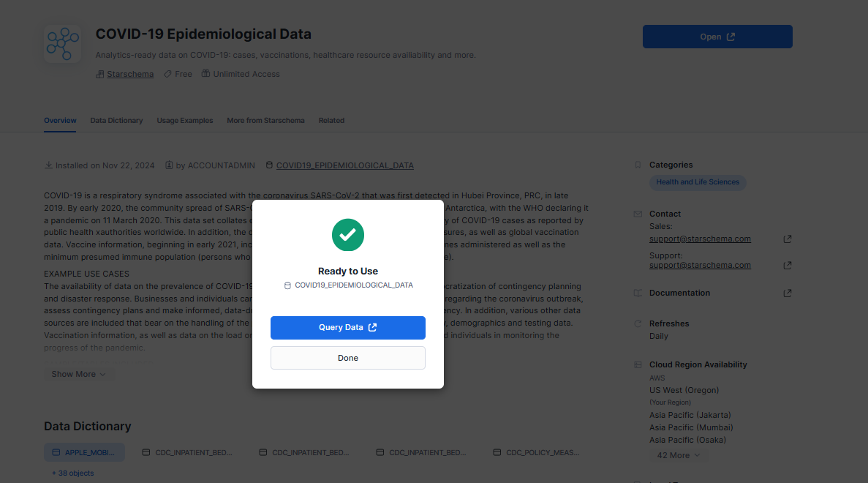Go to the More from Starschema tab

click(265, 121)
